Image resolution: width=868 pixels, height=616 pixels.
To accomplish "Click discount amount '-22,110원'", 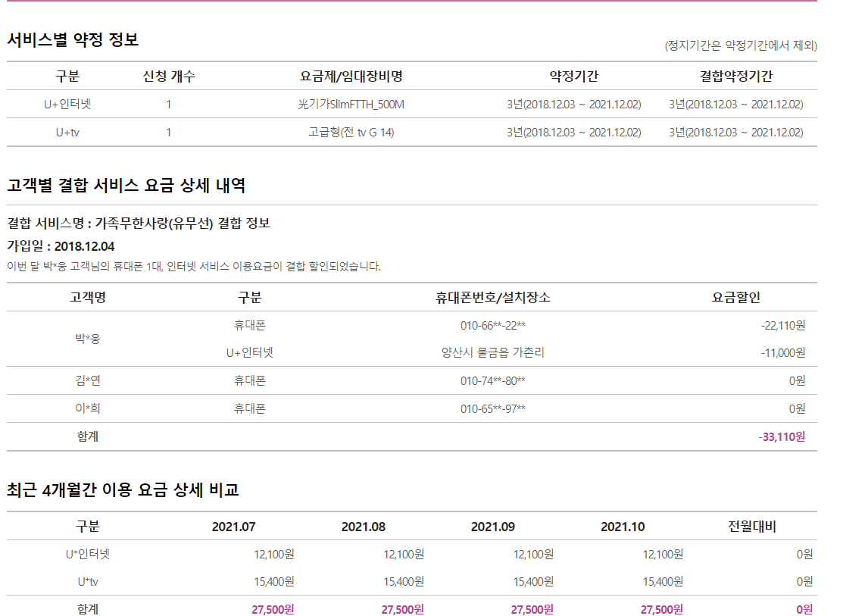I will pos(782,325).
